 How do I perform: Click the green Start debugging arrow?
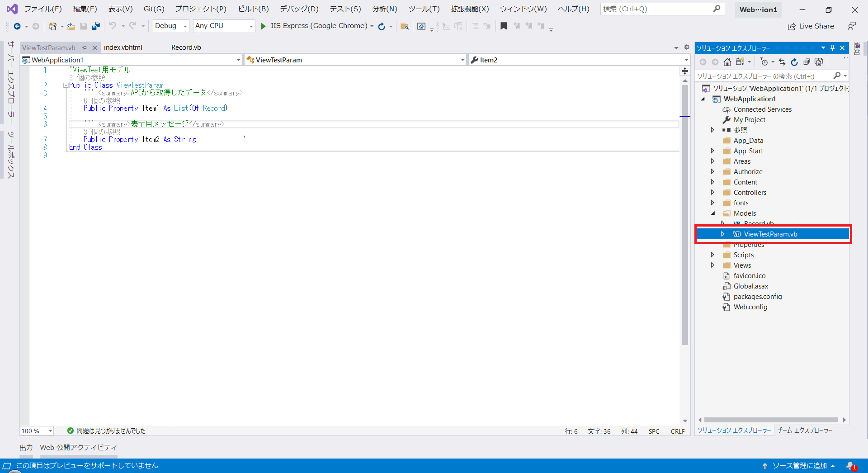tap(263, 26)
